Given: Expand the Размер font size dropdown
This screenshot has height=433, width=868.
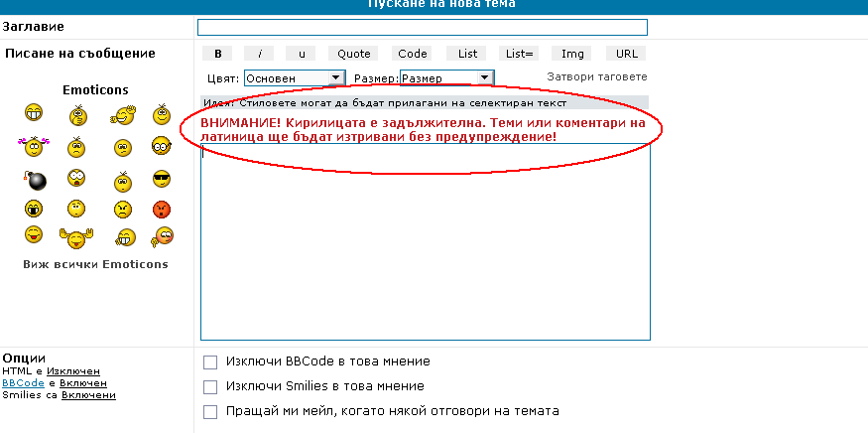Looking at the screenshot, I should click(446, 77).
